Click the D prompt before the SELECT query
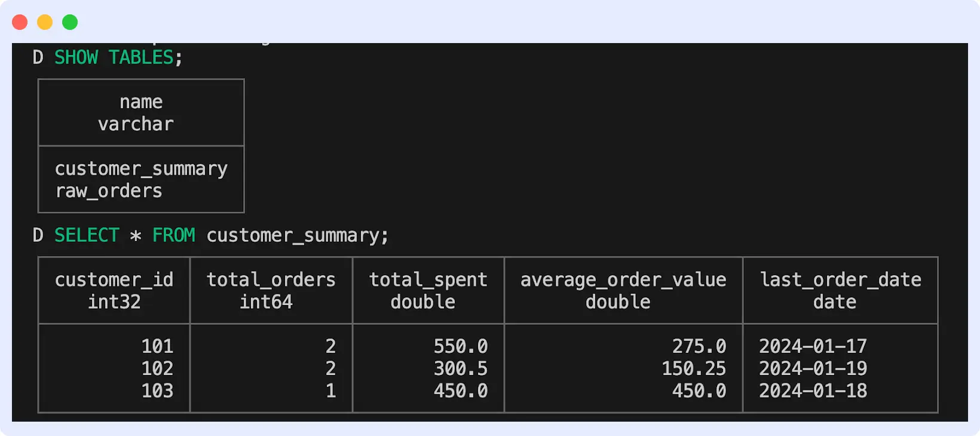This screenshot has height=436, width=980. (38, 235)
